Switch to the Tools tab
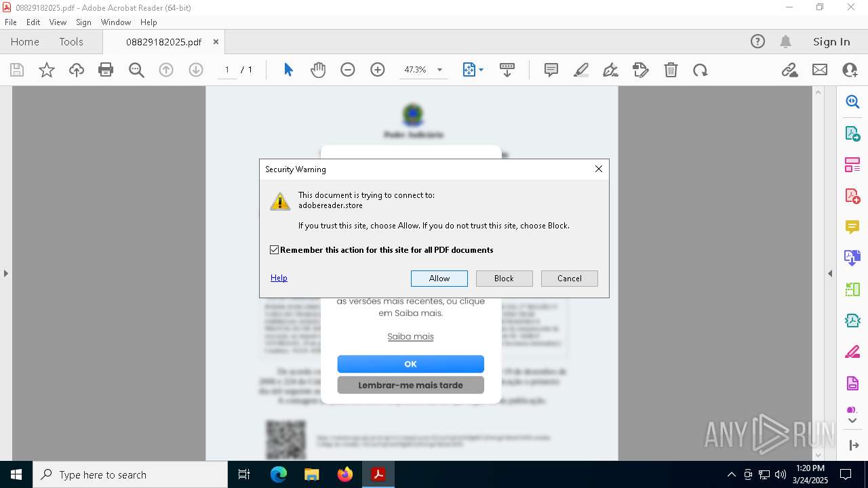This screenshot has height=488, width=868. (71, 41)
